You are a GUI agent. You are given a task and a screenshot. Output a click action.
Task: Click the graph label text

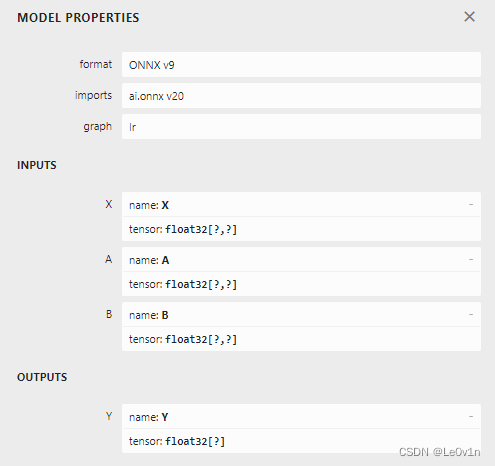click(97, 127)
